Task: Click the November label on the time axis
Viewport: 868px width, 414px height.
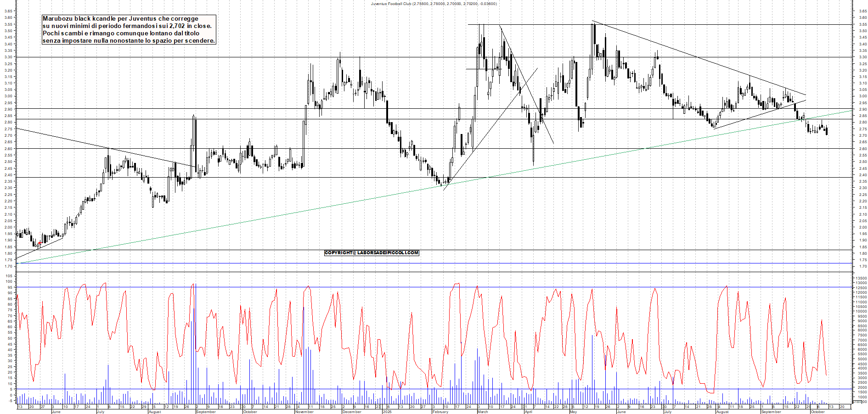Action: point(304,412)
